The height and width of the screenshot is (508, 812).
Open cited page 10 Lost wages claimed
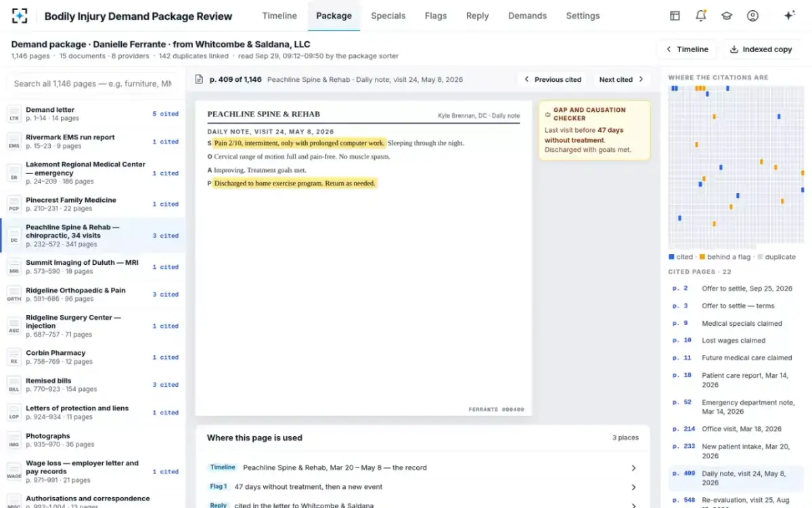point(736,341)
